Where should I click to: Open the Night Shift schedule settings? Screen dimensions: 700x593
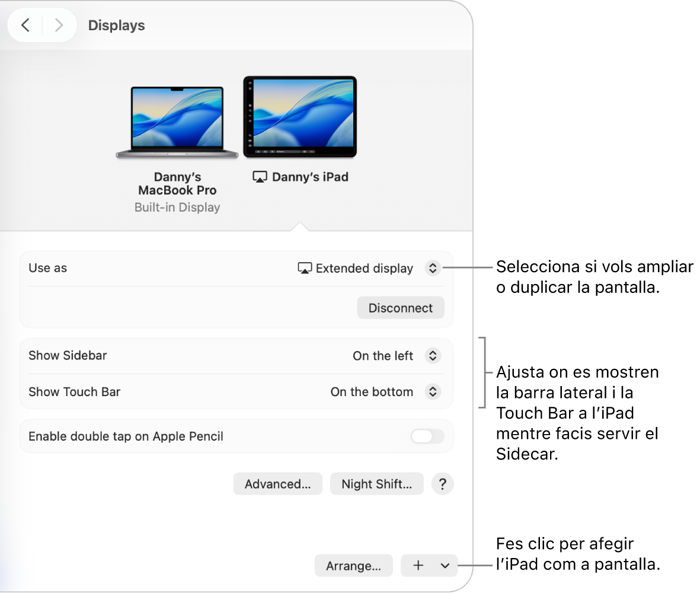coord(376,484)
